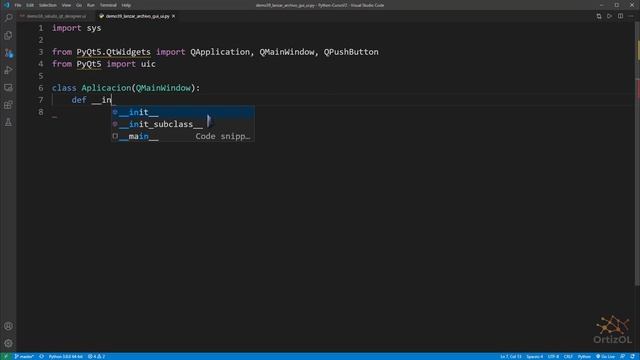Open the editor More Actions ellipsis
This screenshot has height=360, width=640.
tap(631, 16)
